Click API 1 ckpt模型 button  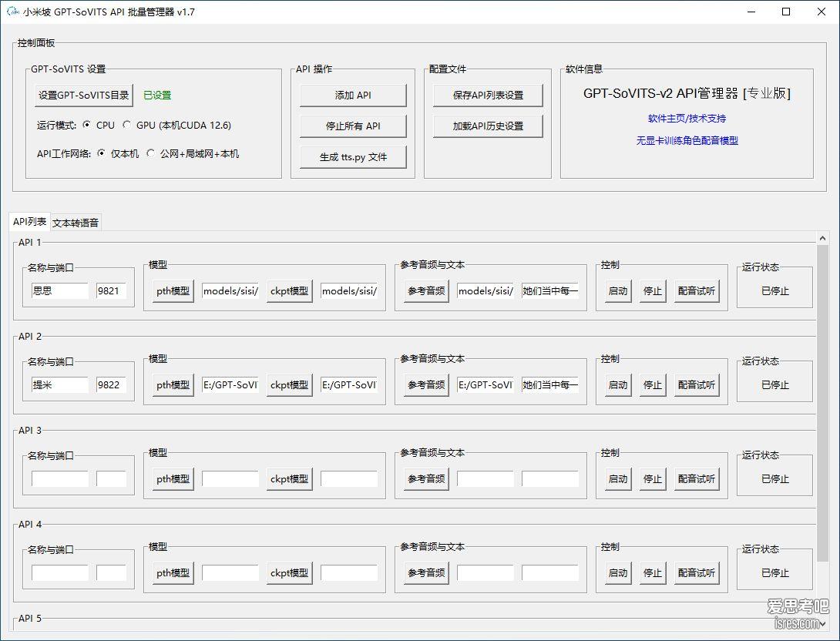pyautogui.click(x=289, y=290)
